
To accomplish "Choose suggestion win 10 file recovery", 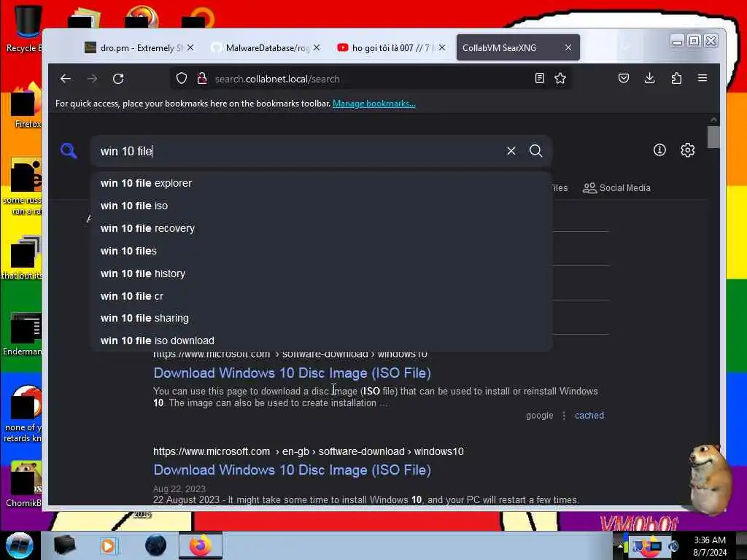I will [x=322, y=228].
